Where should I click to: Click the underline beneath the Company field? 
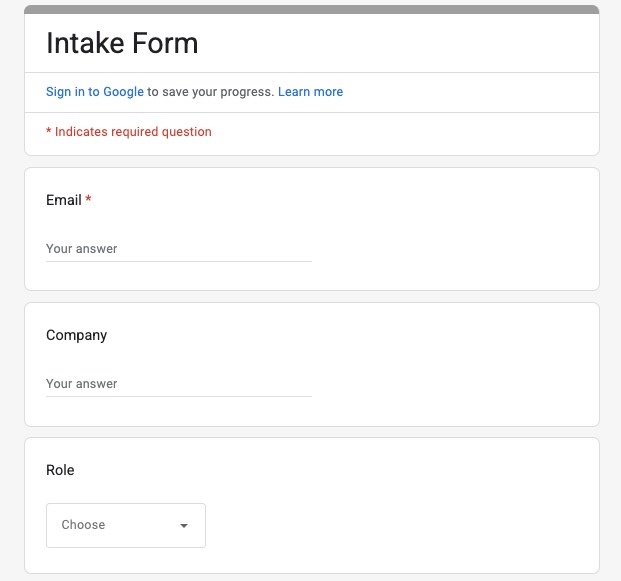click(178, 396)
